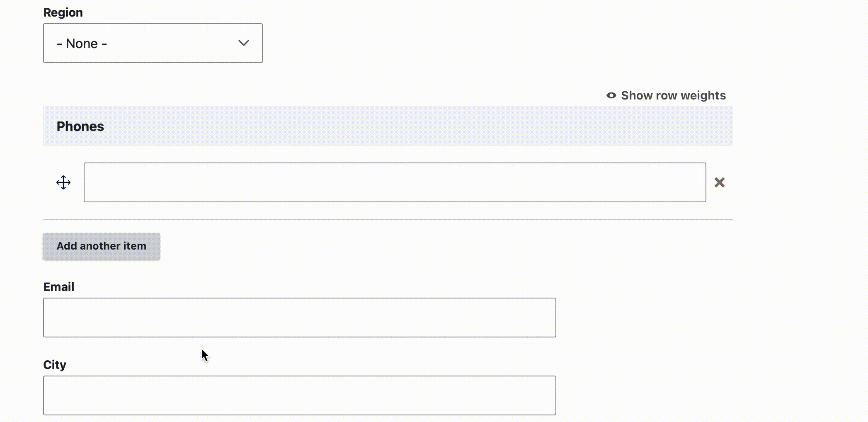Click the gray Phones table header bar
868x422 pixels.
(x=388, y=126)
